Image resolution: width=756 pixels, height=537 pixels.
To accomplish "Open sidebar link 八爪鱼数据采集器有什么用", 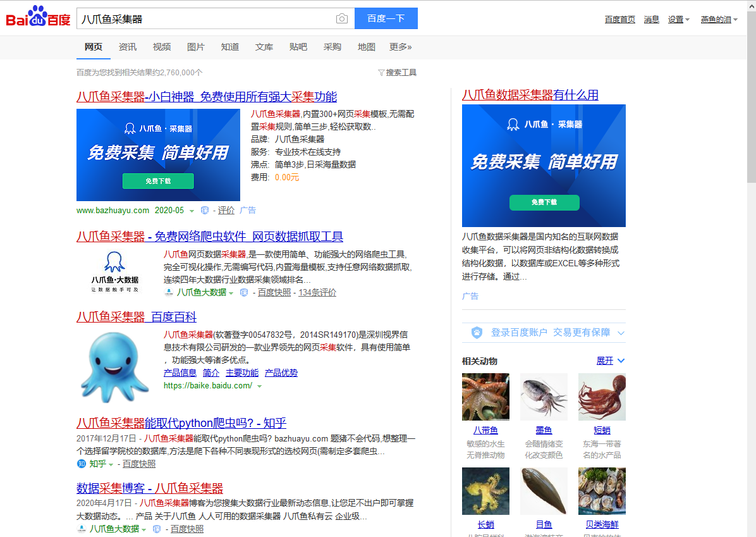I will point(530,95).
